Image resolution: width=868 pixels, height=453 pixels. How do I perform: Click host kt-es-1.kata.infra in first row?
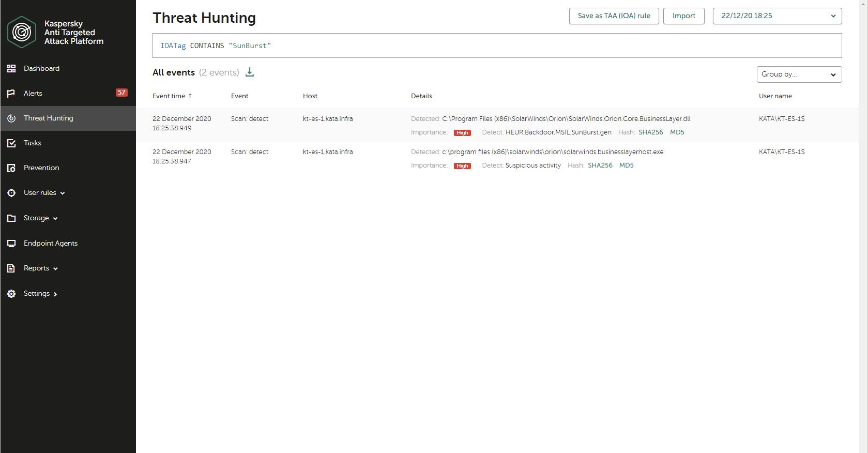tap(328, 119)
